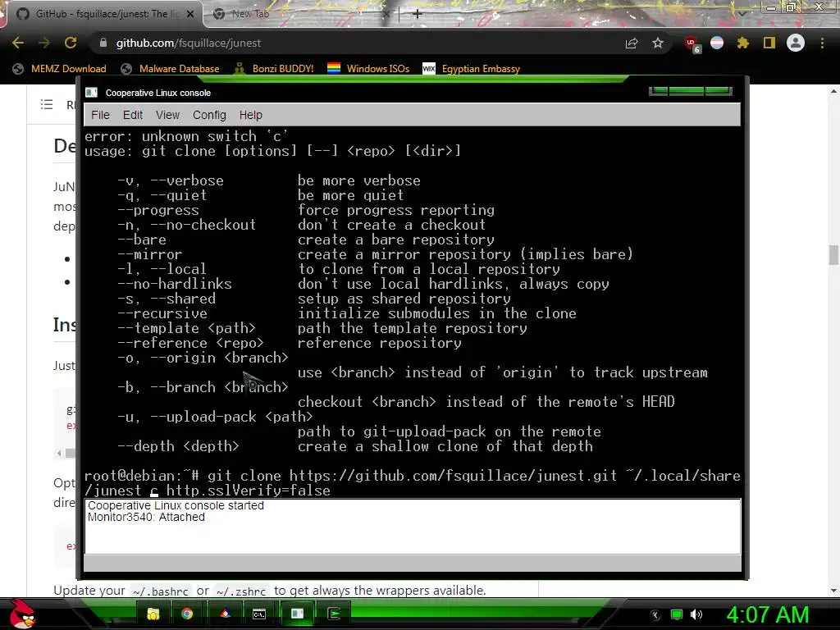Image resolution: width=840 pixels, height=630 pixels.
Task: Reload the GitHub page
Action: 71,43
